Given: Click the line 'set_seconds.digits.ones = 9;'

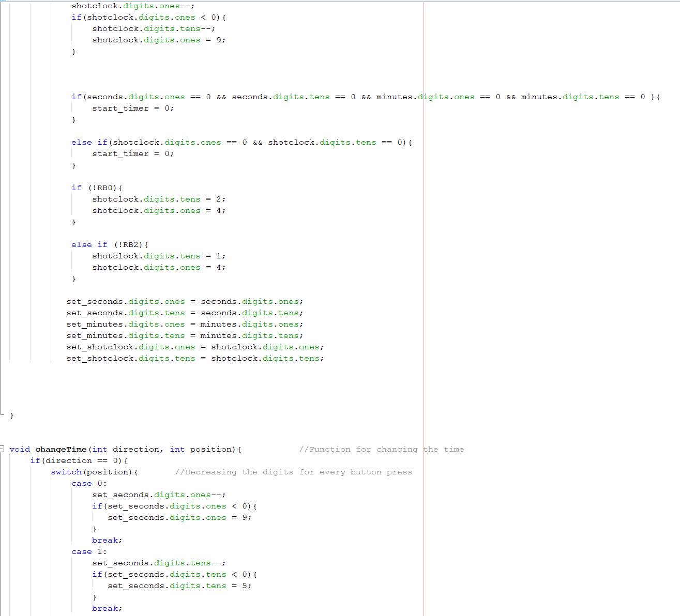Looking at the screenshot, I should coord(179,518).
